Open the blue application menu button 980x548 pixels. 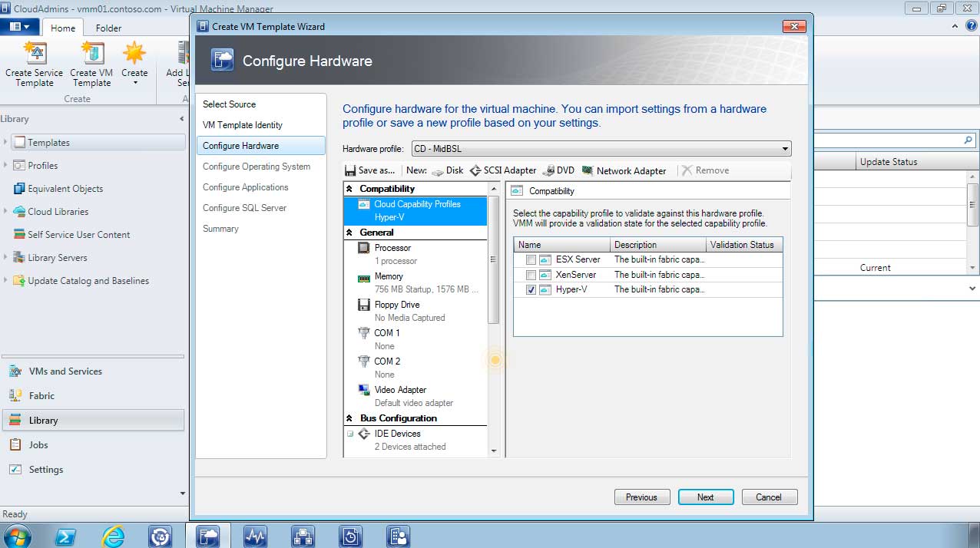coord(20,27)
